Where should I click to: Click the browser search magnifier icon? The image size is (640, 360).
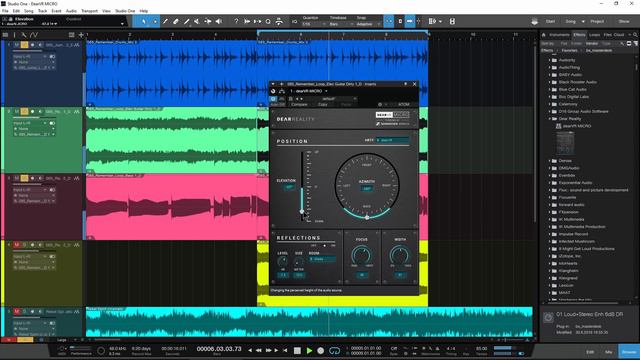[636, 35]
